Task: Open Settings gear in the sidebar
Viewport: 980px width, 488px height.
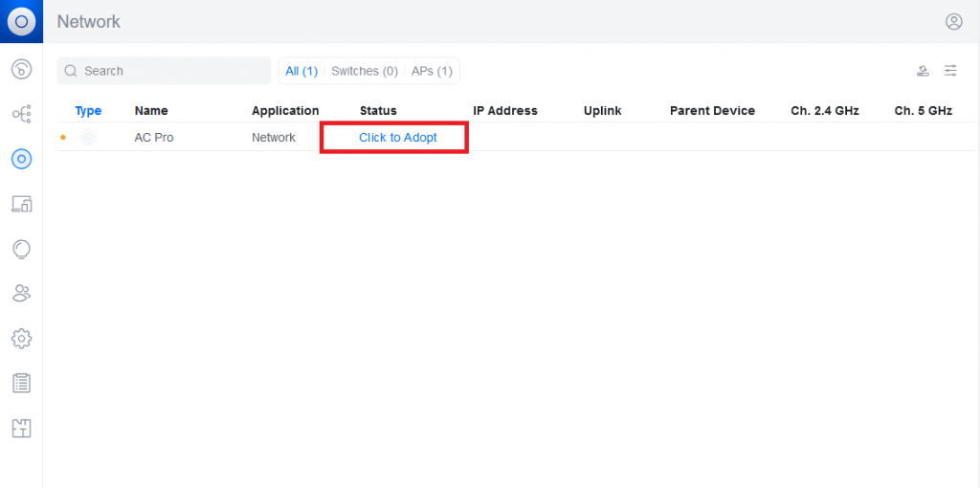Action: (21, 338)
